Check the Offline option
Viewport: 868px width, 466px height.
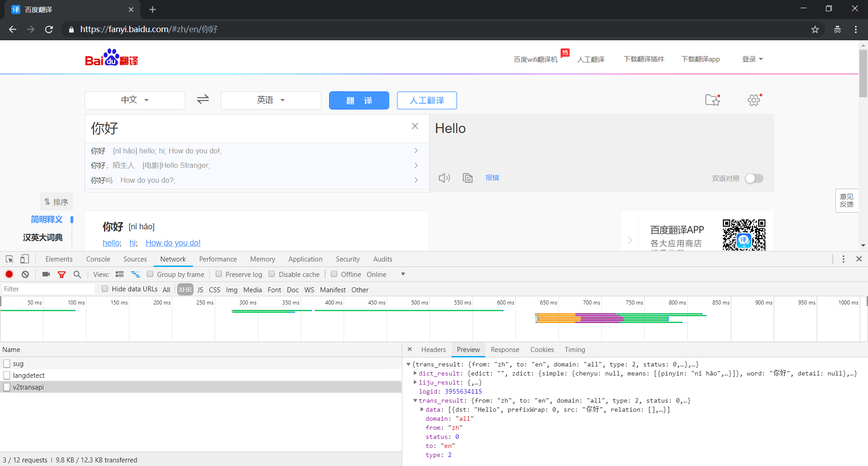[334, 274]
